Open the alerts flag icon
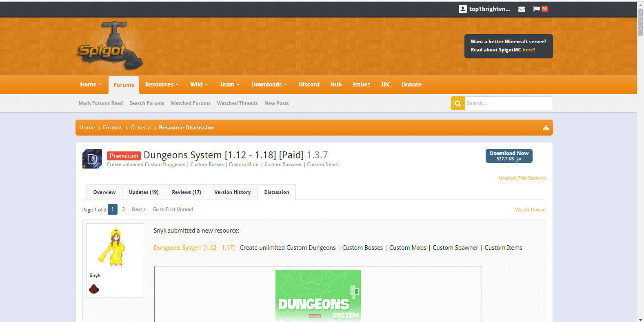This screenshot has height=322, width=644. pyautogui.click(x=536, y=9)
